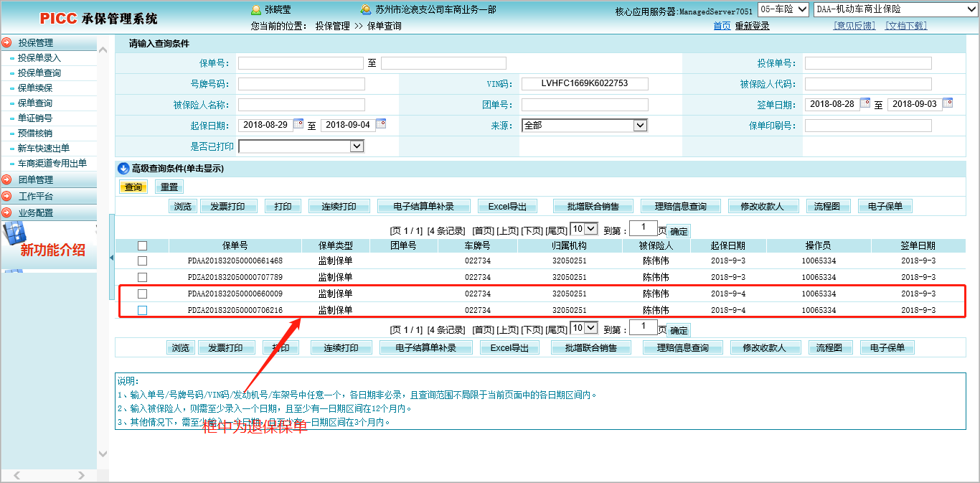Screen dimensions: 980x483
Task: Click calendar icon next to 起保日期 start
Action: pyautogui.click(x=298, y=124)
